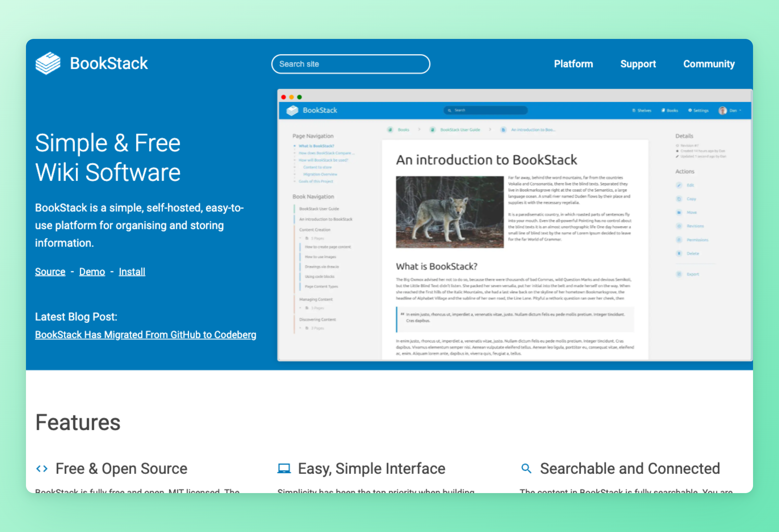Read the GitHub to Codeberg migration blog post
This screenshot has width=779, height=532.
pyautogui.click(x=145, y=335)
